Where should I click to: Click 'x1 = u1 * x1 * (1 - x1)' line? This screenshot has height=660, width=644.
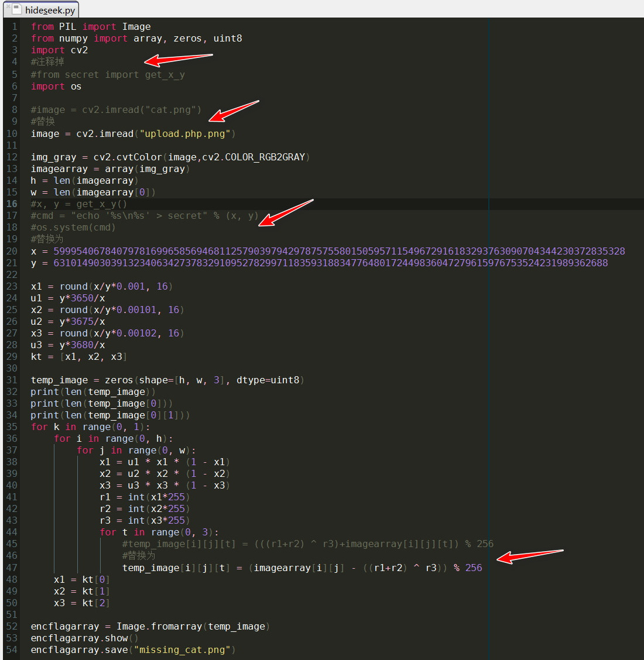point(165,462)
